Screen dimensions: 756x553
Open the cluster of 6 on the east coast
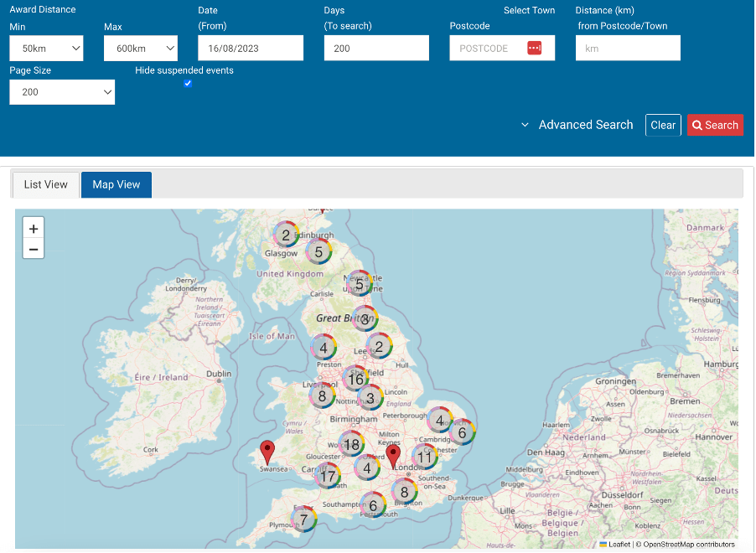click(x=463, y=432)
